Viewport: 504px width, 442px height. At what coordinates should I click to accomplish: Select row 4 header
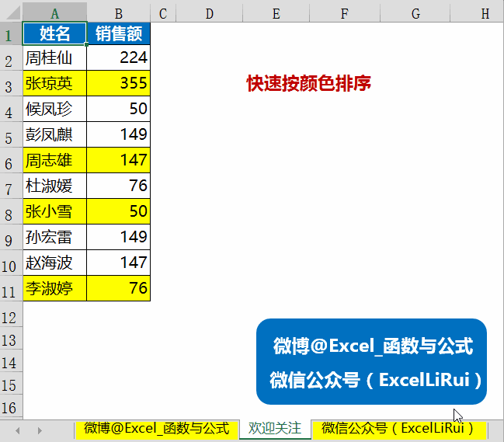(11, 109)
